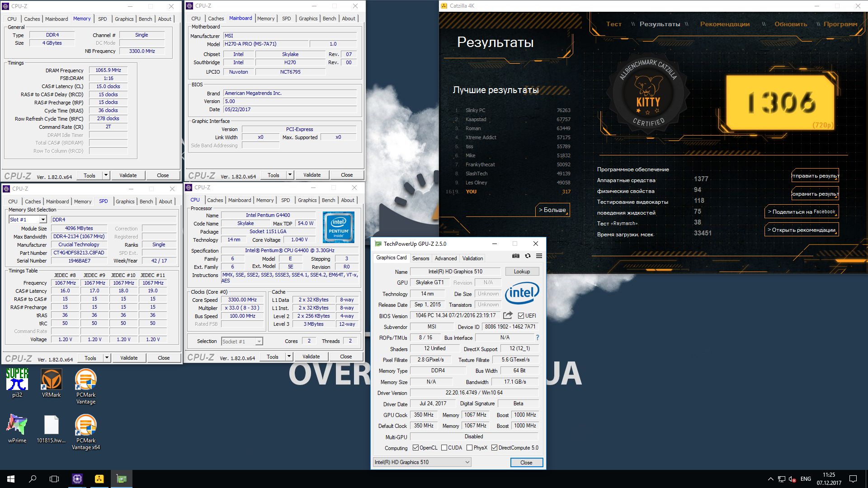Screen dimensions: 868x488
Task: Open About tab in CPU tab CPU-Z window
Action: (348, 200)
